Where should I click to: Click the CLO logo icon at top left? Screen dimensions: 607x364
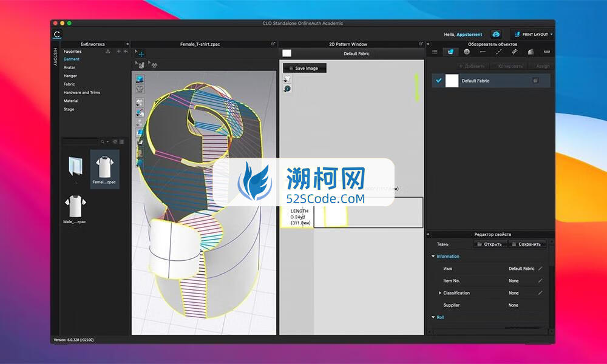[x=57, y=34]
